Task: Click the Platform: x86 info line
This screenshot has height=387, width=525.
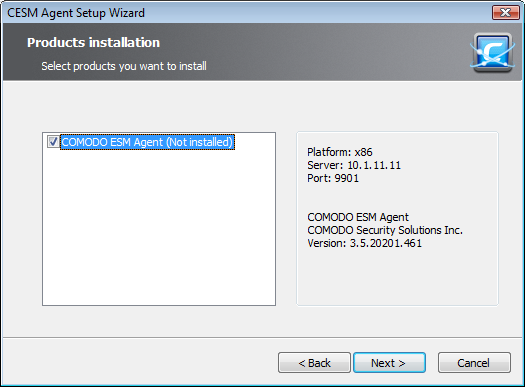Action: tap(340, 152)
